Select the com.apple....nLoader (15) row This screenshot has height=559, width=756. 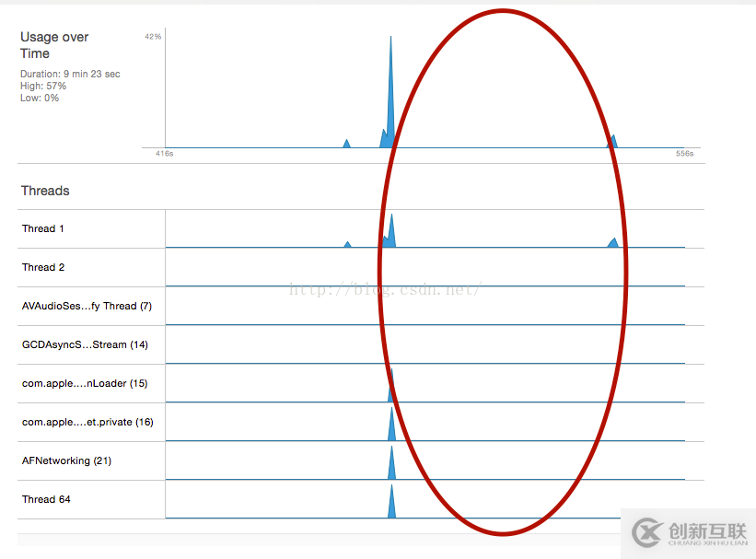click(361, 383)
